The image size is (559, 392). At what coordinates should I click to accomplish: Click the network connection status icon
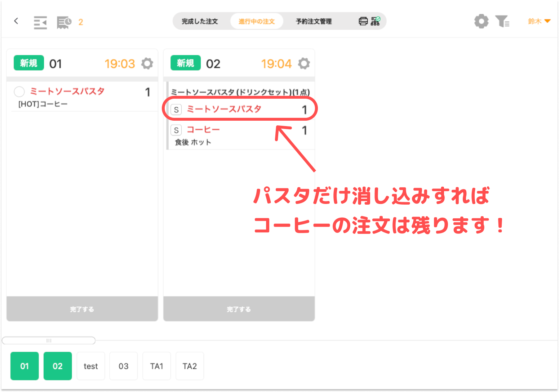pyautogui.click(x=376, y=21)
